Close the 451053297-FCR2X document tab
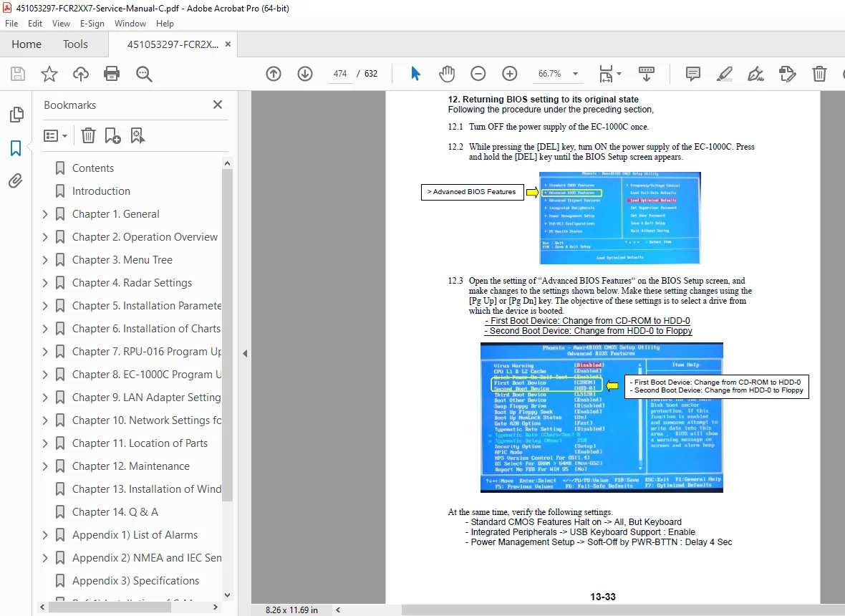 click(228, 44)
